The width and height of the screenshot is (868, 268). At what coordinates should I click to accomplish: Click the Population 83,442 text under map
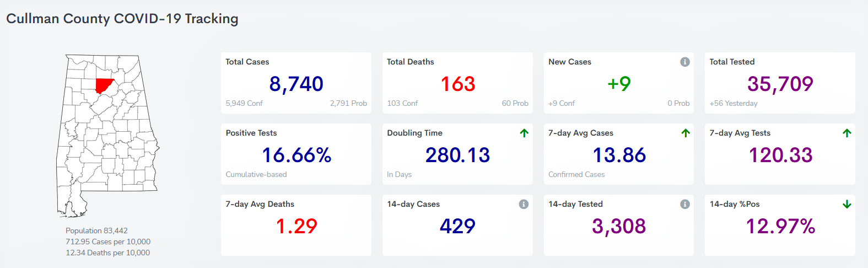[96, 231]
